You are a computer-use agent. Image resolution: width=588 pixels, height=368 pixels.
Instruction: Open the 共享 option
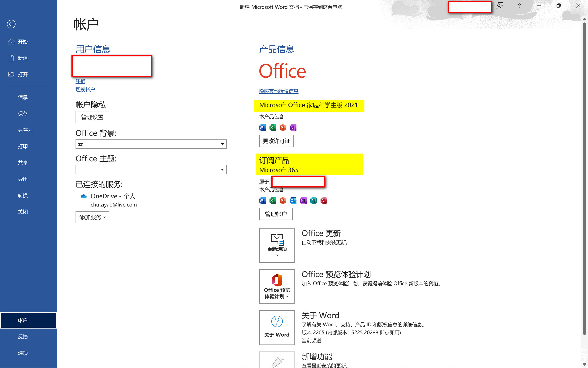(x=23, y=163)
